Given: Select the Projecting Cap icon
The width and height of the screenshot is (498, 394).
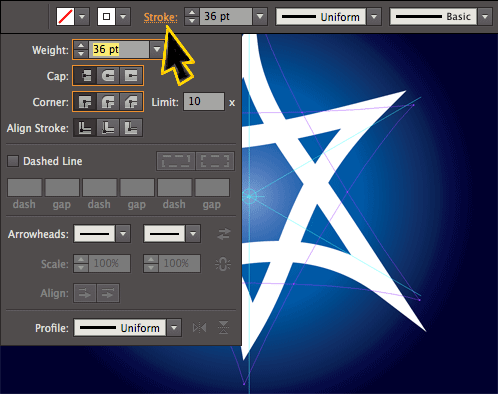Looking at the screenshot, I should click(131, 76).
